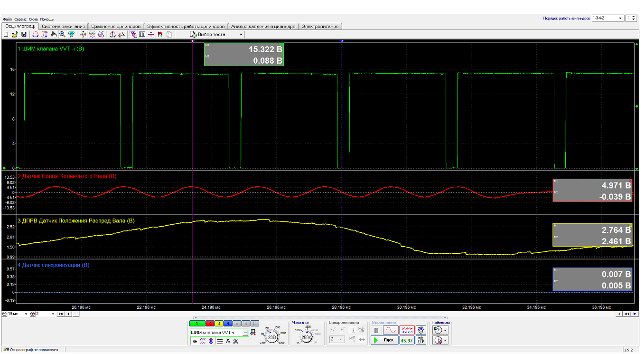Toggle channel 2 red button
644x354 pixels.
coord(210,323)
